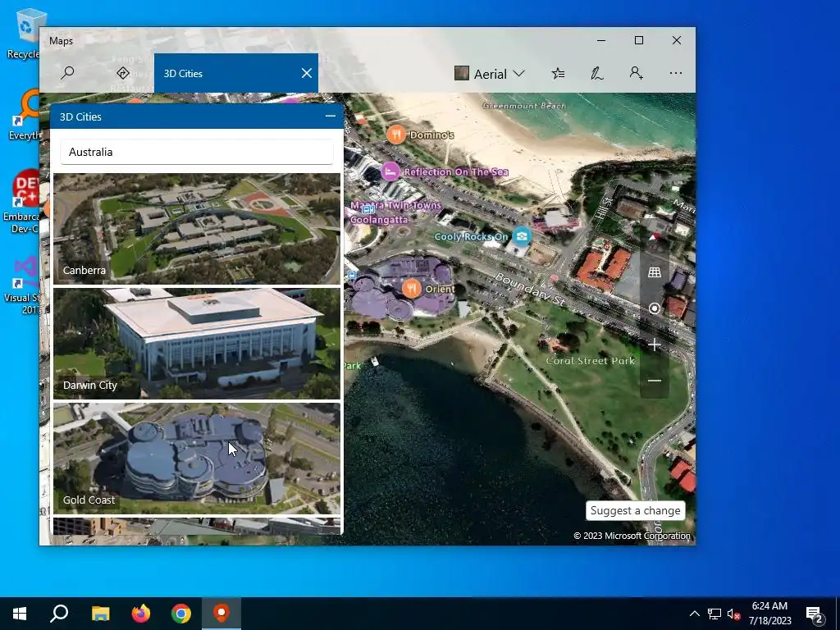Show my location on the map
840x630 pixels.
click(x=654, y=308)
